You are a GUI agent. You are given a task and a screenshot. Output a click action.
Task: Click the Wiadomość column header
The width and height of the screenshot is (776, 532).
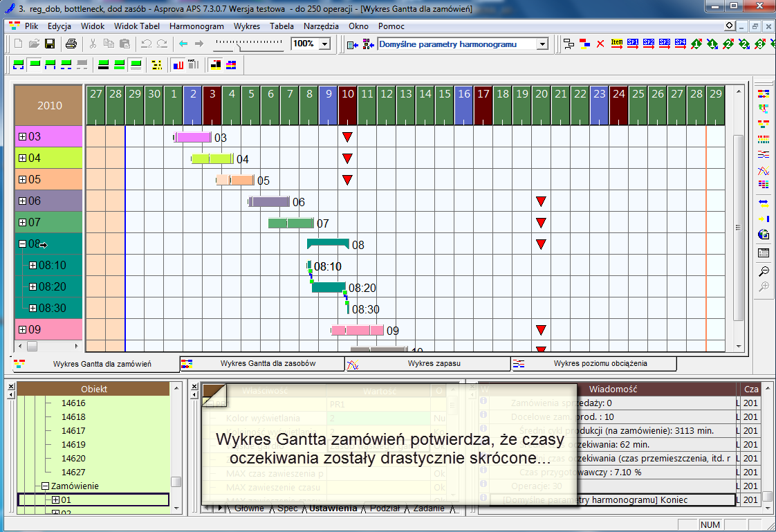click(x=613, y=389)
